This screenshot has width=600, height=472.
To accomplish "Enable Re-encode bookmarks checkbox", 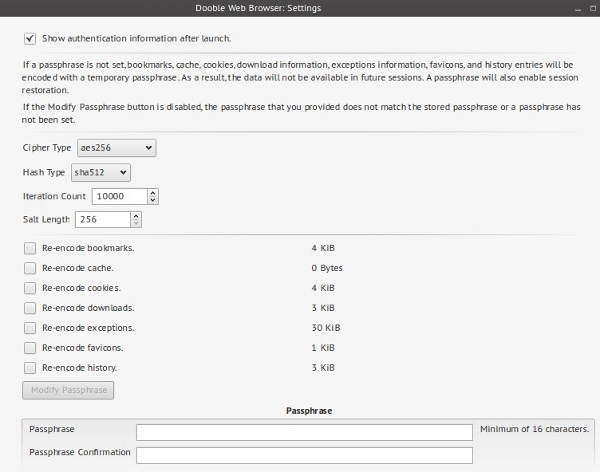I will click(x=29, y=248).
